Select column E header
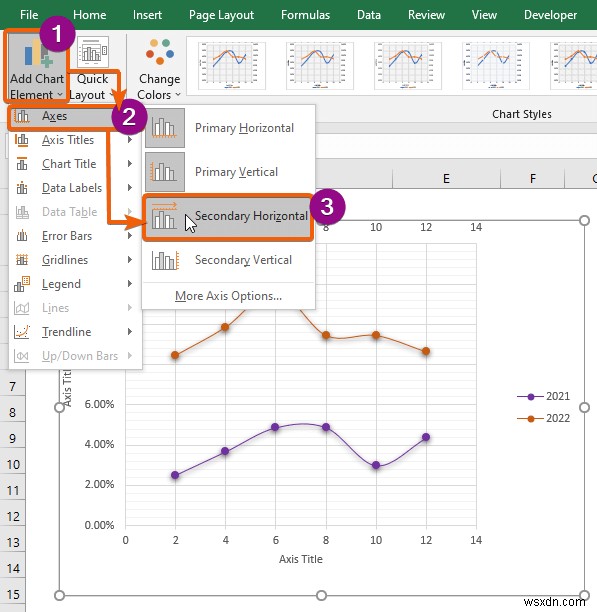This screenshot has height=612, width=597. (446, 179)
